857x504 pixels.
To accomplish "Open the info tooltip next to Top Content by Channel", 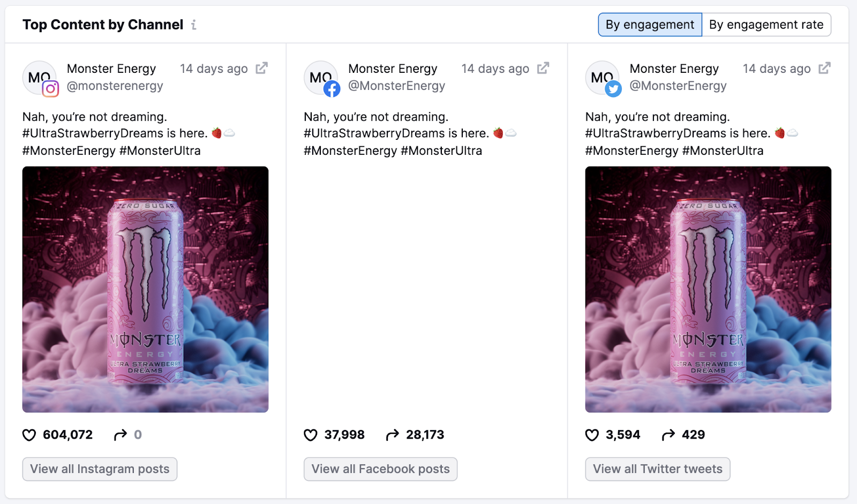I will [x=193, y=25].
